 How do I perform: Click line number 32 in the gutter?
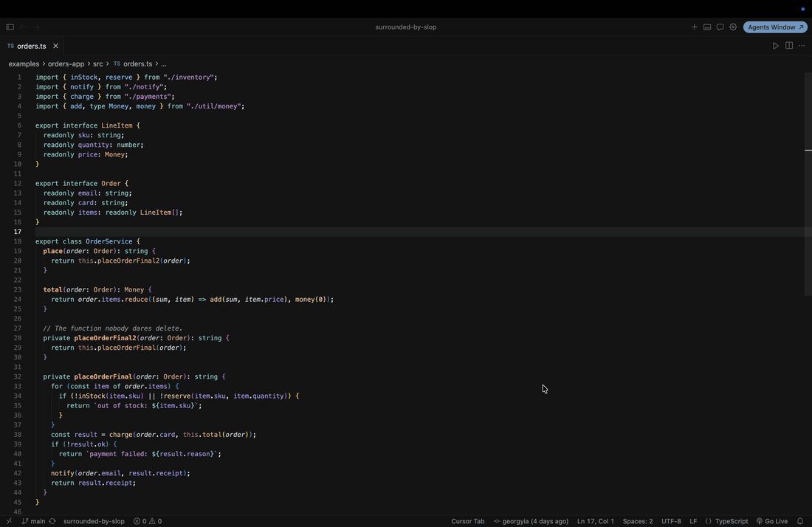pos(18,376)
